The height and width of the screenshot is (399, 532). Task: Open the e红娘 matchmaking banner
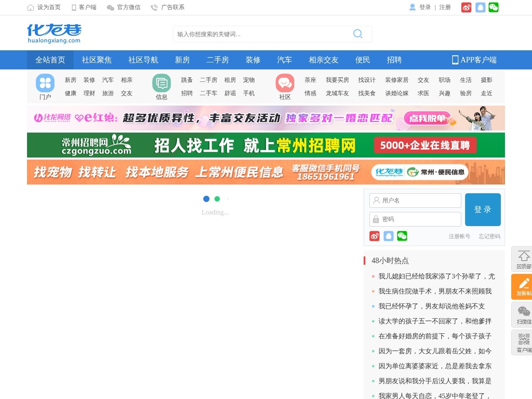[266, 118]
